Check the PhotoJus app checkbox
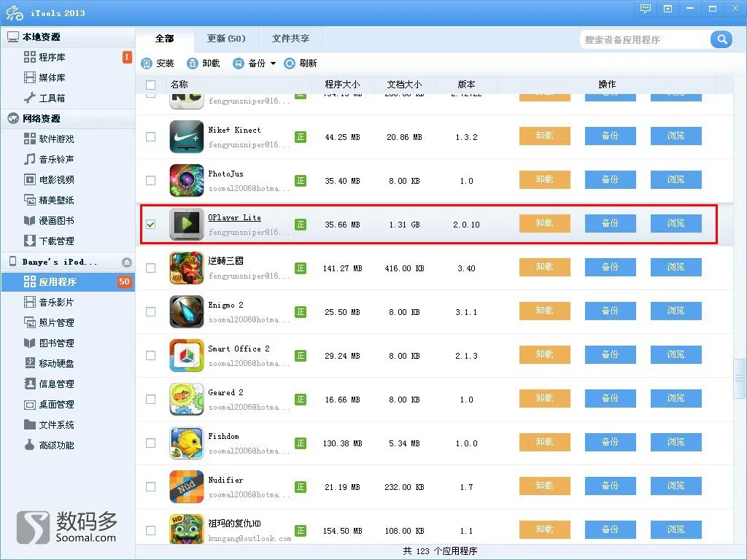This screenshot has width=747, height=560. click(150, 181)
